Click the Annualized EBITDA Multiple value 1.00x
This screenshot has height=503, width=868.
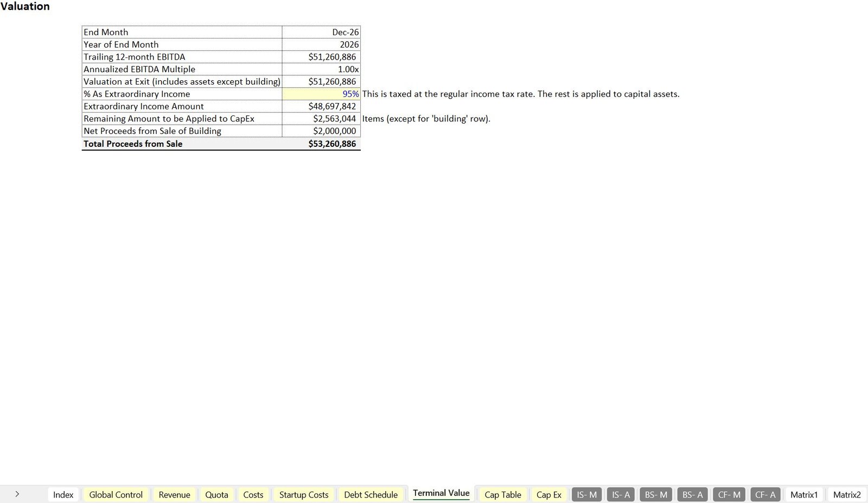(321, 69)
